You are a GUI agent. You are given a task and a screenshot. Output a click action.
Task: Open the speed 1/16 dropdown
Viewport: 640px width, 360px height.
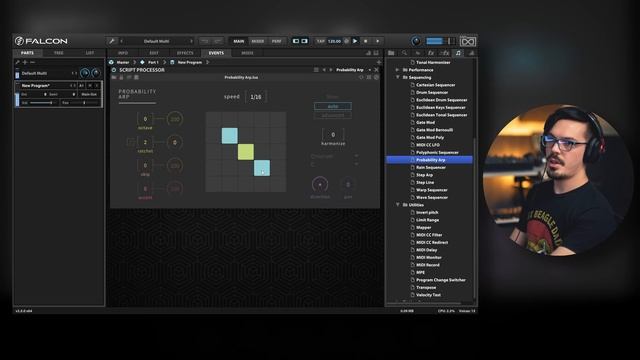(256, 97)
